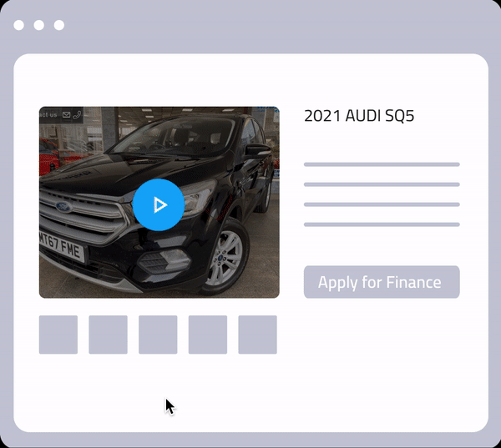Viewport: 501px width, 448px height.
Task: Click the 'contact us' text overlay on video
Action: coord(48,114)
